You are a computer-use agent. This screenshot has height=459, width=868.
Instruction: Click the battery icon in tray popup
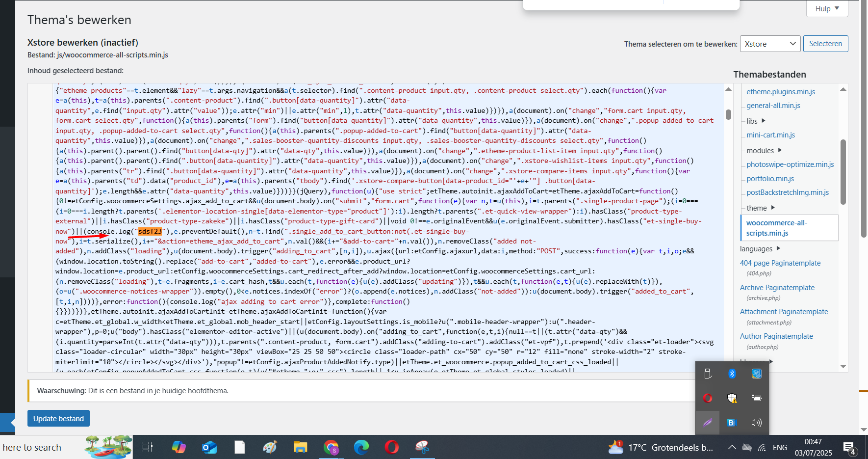(757, 398)
